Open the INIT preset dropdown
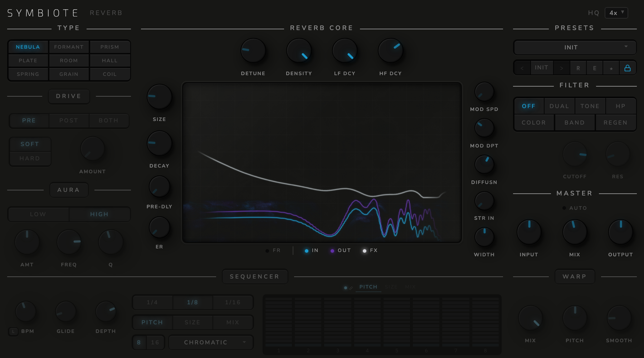Image resolution: width=644 pixels, height=358 pixels. [x=575, y=47]
